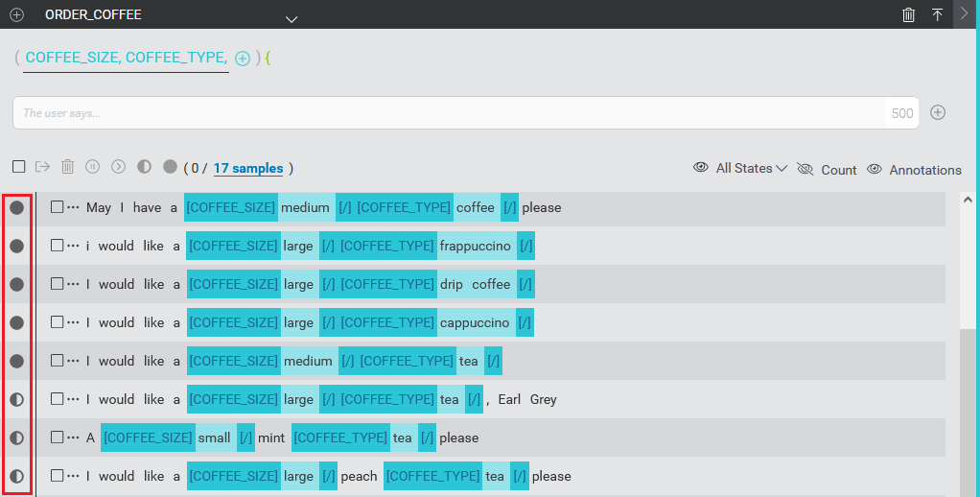Expand the ORDER_COFFEE header chevron
This screenshot has width=980, height=497.
point(292,18)
